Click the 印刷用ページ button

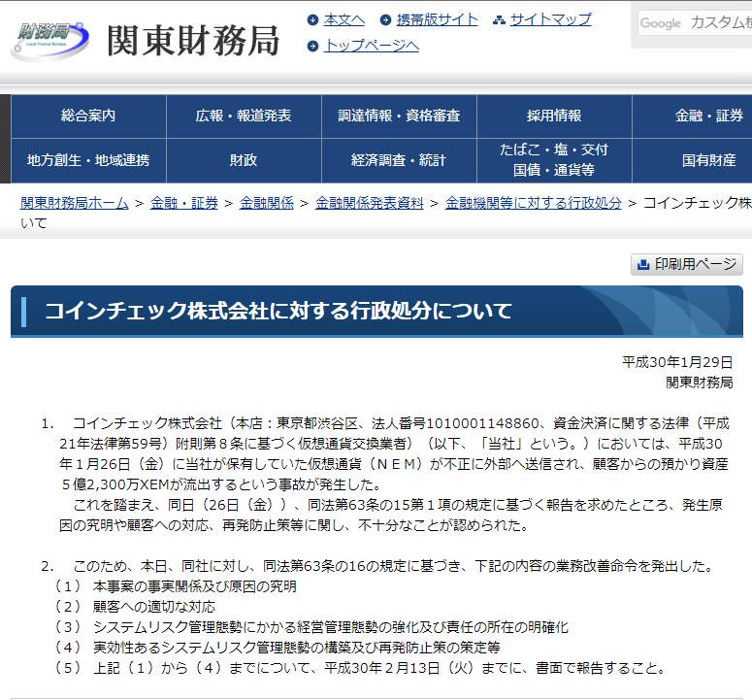coord(687,264)
